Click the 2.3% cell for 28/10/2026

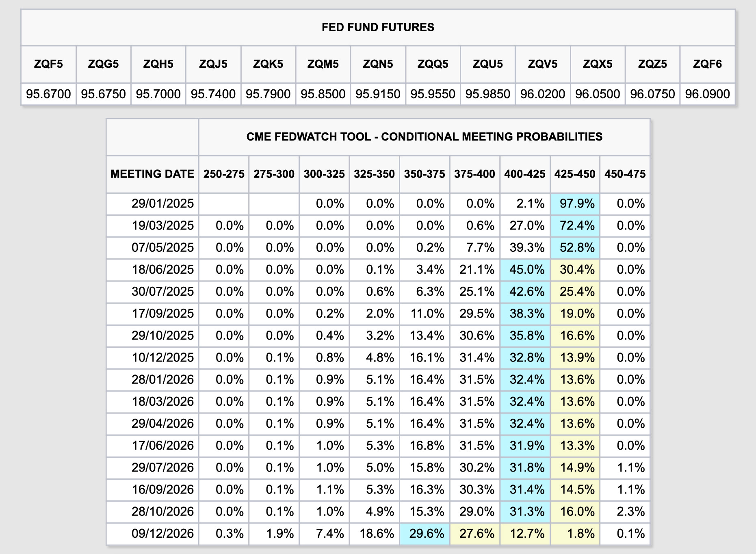(625, 511)
